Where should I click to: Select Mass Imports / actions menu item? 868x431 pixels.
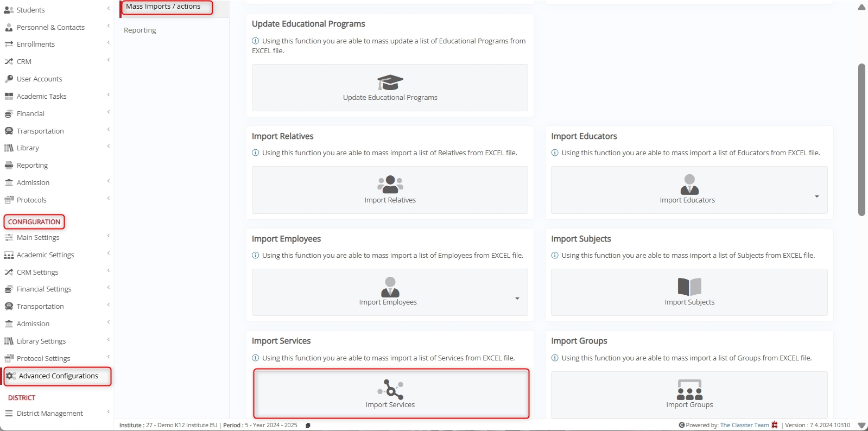[x=163, y=7]
